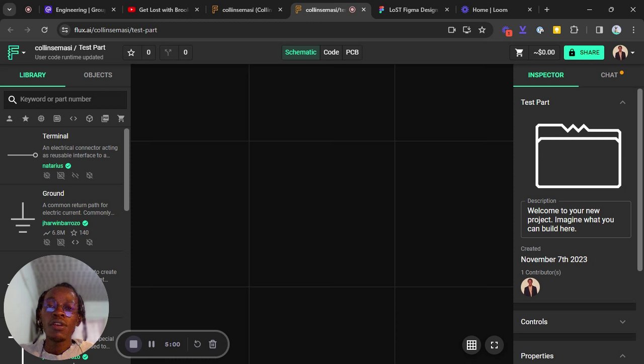Toggle the Chrome side panel
Screen dimensions: 644x364
pos(599,30)
